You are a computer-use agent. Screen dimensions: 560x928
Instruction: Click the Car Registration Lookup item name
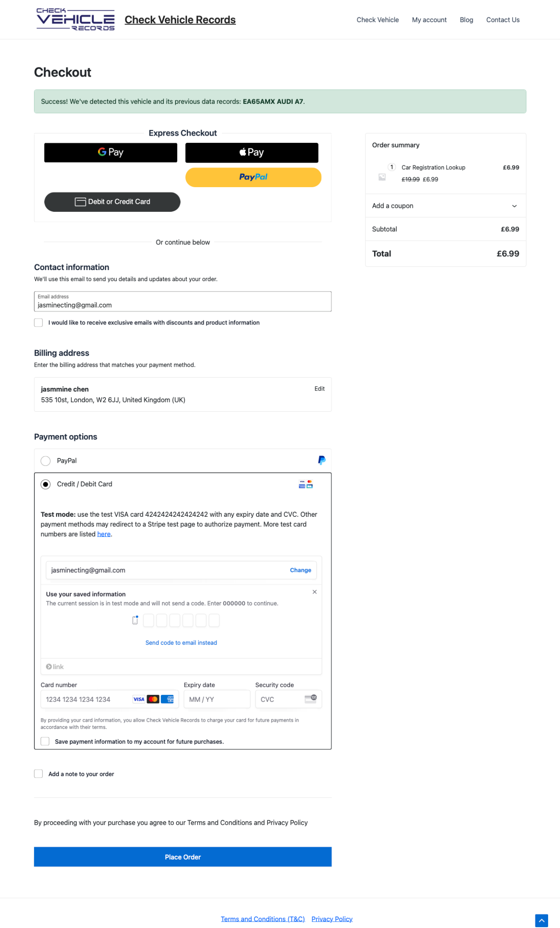[433, 168]
